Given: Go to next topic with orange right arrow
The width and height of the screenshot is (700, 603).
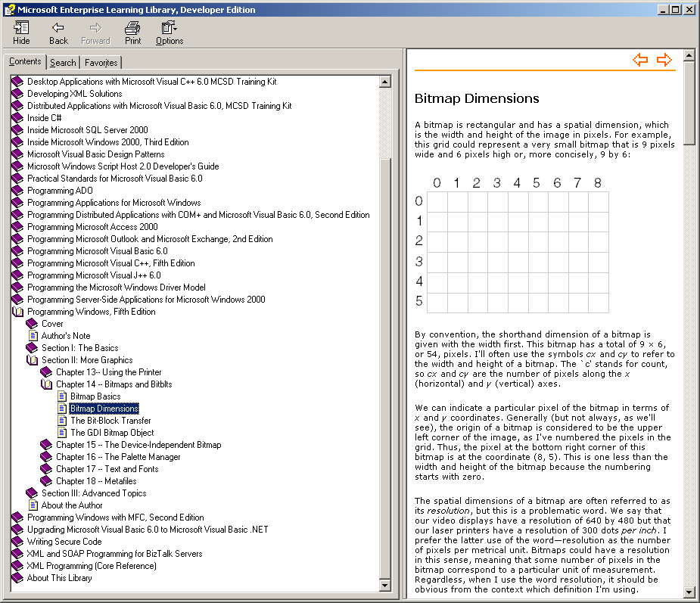Looking at the screenshot, I should [664, 59].
